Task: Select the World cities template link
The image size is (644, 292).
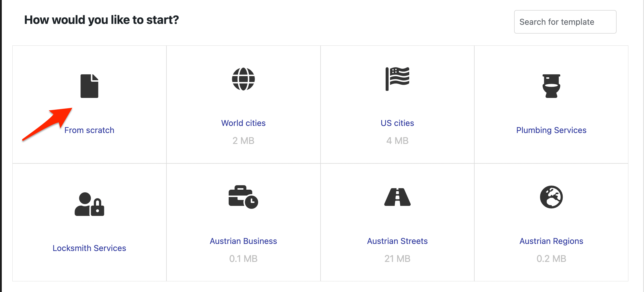Action: pos(243,123)
